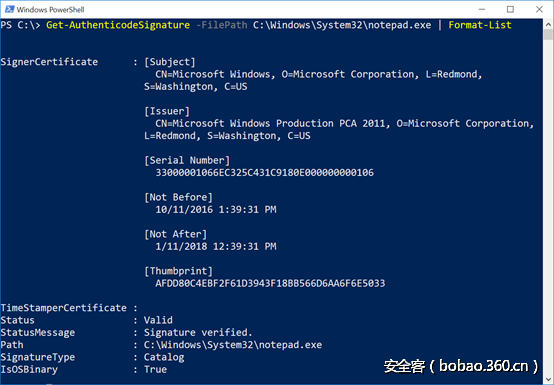Click the PowerShell icon in title bar
Screen dimensions: 554x385
pyautogui.click(x=9, y=9)
